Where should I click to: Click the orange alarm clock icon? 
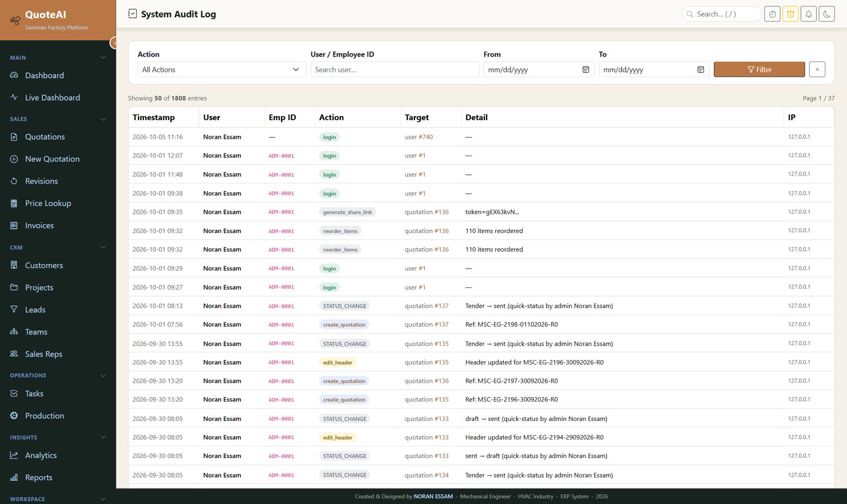pos(790,14)
